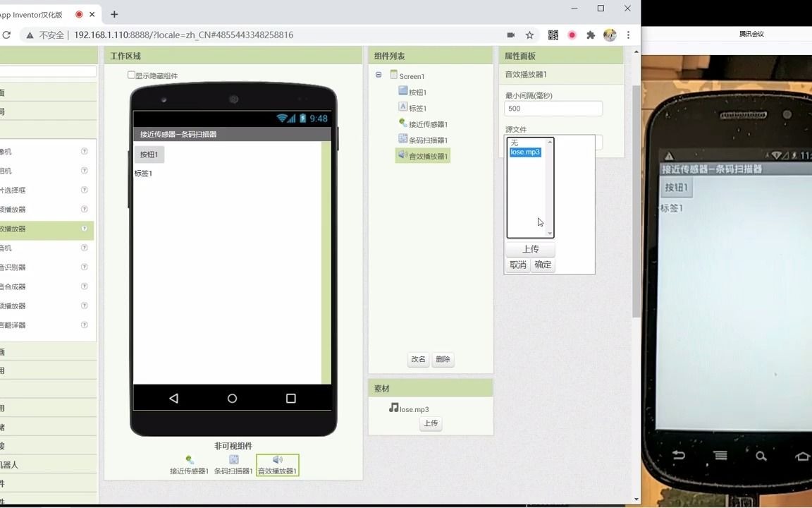
Task: Expand the 扩展组件 palette section
Action: [x=42, y=483]
